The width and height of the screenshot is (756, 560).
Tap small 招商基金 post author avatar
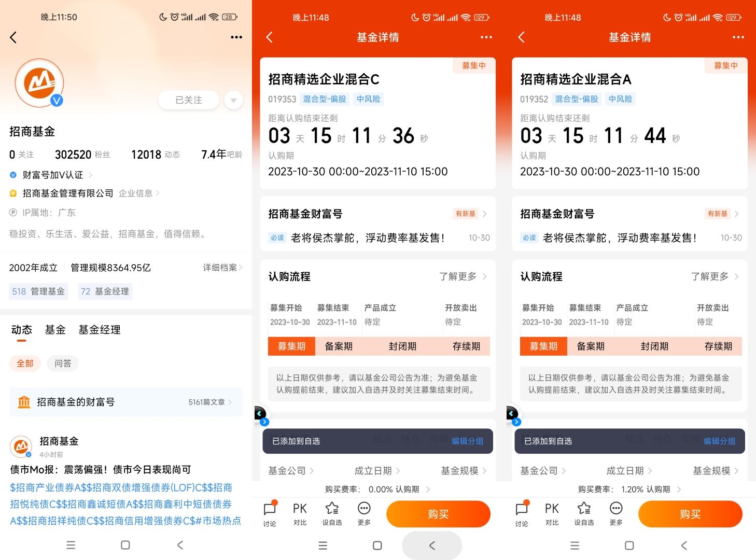coord(21,447)
